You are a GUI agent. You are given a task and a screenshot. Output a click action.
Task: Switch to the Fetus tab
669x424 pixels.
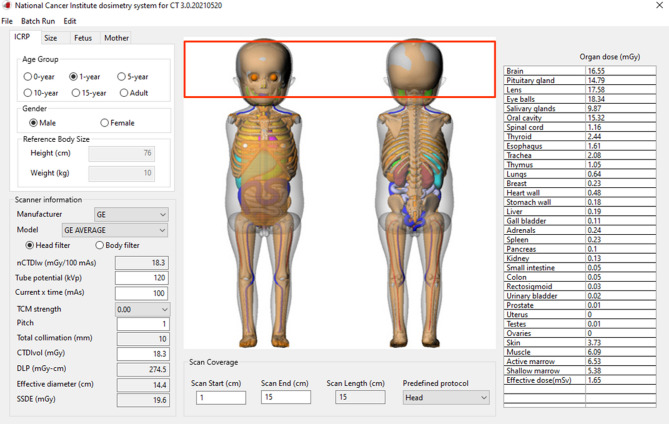(83, 38)
